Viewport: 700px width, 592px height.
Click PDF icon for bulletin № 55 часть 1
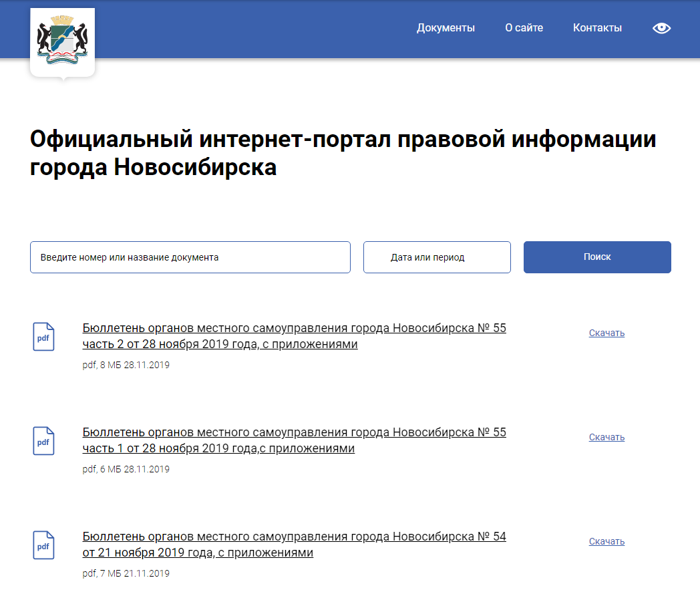point(43,441)
